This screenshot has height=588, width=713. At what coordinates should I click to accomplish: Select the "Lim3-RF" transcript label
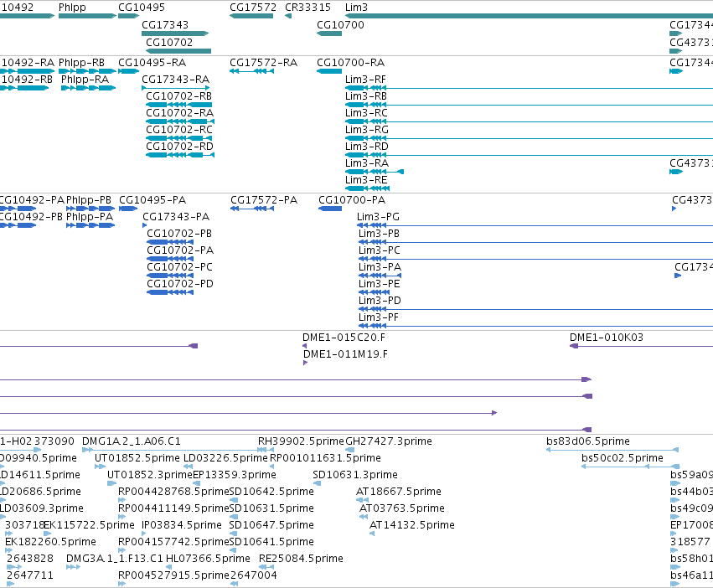pyautogui.click(x=365, y=79)
